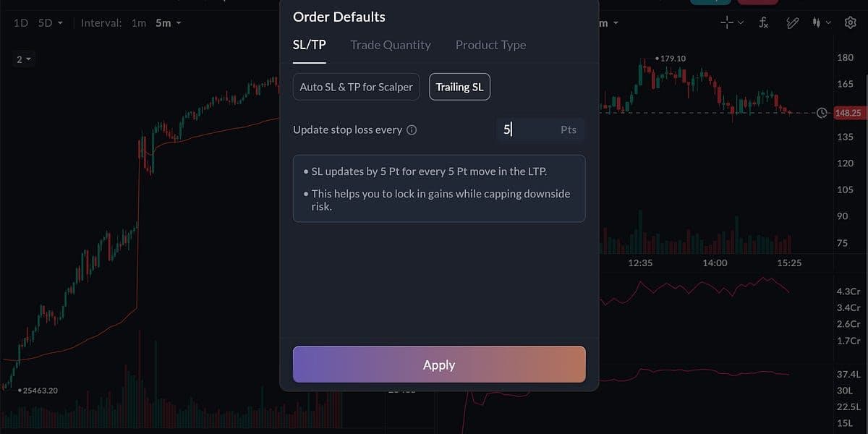The width and height of the screenshot is (868, 434).
Task: Expand the chart type options chevron
Action: click(x=829, y=23)
